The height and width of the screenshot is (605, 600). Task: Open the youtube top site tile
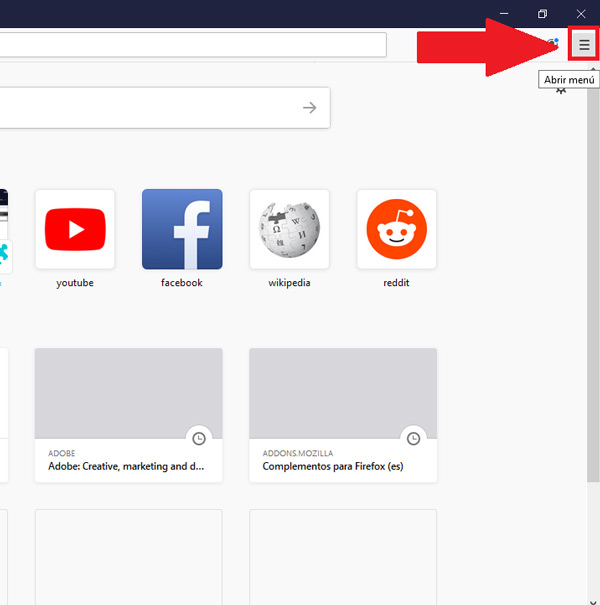(x=75, y=229)
